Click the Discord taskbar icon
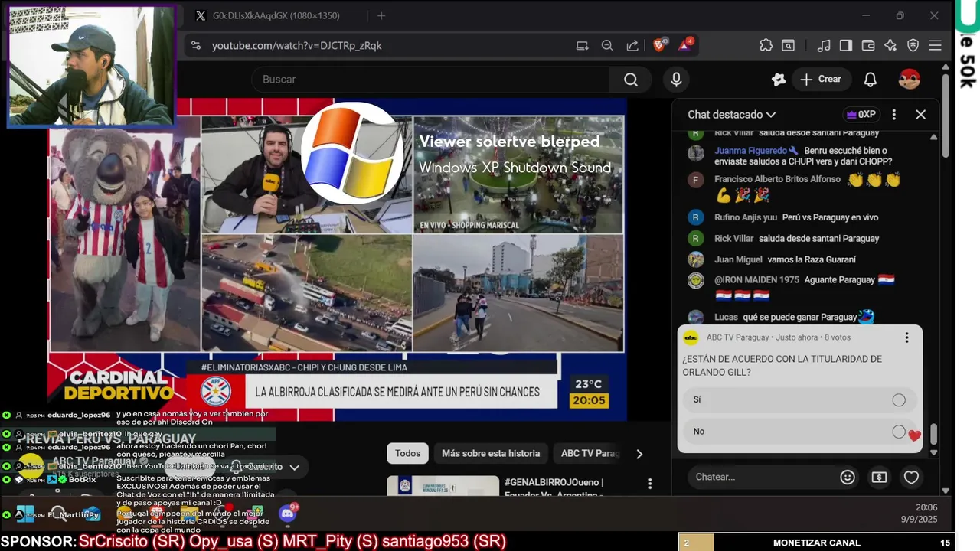This screenshot has height=551, width=980. (289, 514)
